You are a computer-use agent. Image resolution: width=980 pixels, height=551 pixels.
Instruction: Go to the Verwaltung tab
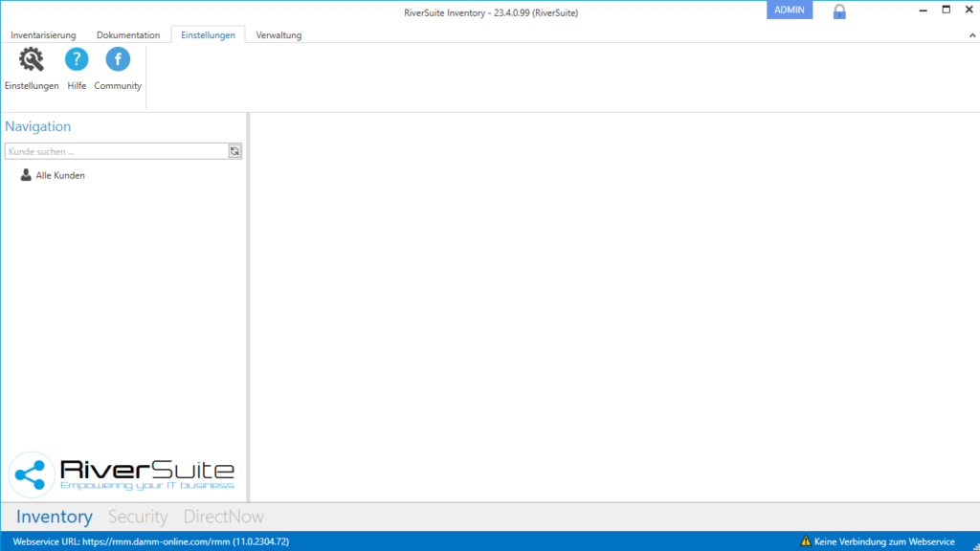coord(278,35)
